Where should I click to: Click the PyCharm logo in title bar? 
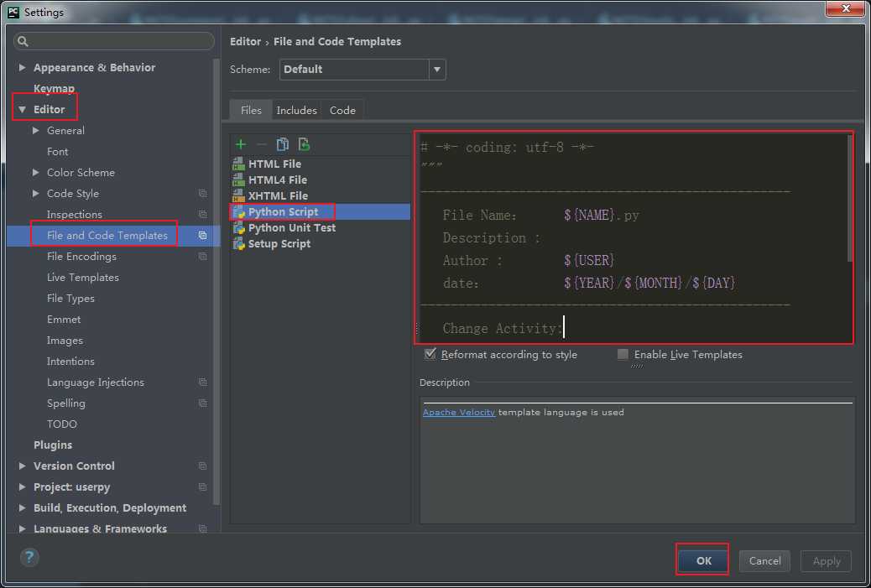(x=14, y=12)
